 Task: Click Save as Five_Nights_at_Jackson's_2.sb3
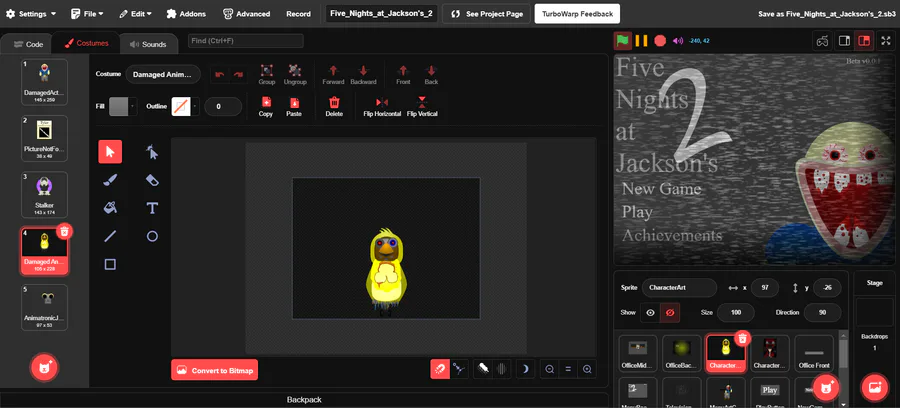tap(827, 14)
